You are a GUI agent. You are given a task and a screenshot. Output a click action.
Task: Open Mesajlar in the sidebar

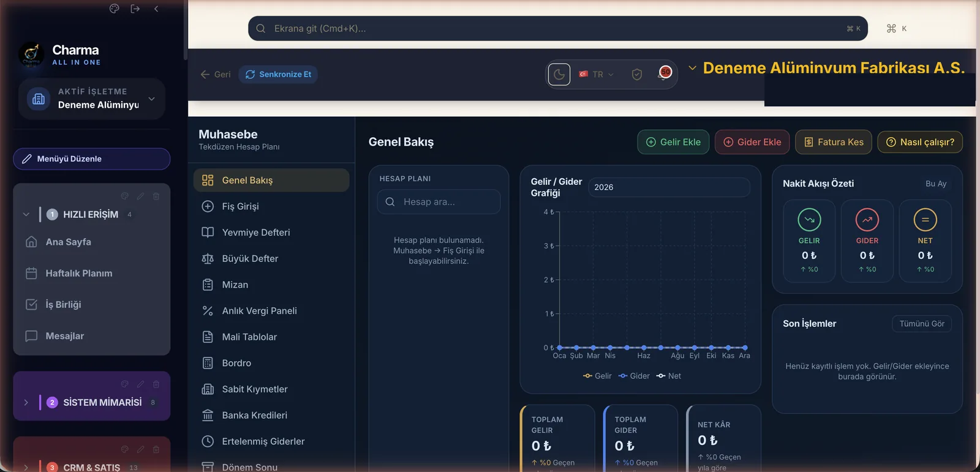tap(92, 335)
